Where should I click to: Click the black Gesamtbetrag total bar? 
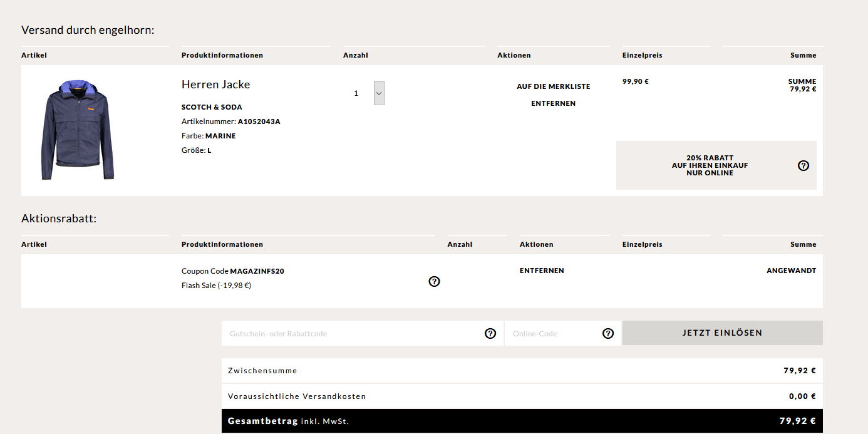click(522, 421)
